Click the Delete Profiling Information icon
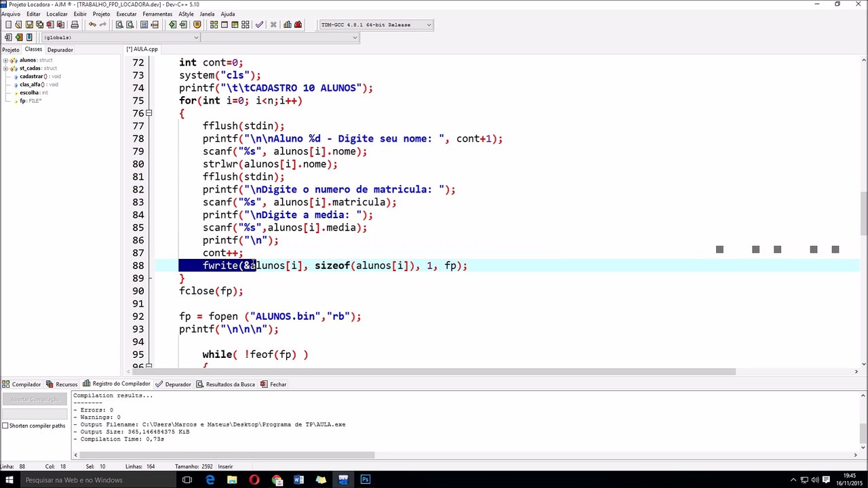868x488 pixels. tap(298, 25)
